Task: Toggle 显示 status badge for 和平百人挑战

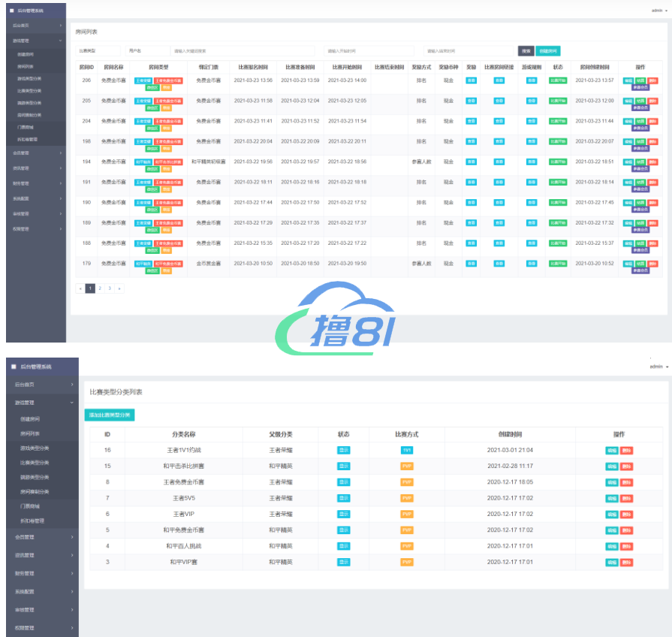Action: click(343, 546)
